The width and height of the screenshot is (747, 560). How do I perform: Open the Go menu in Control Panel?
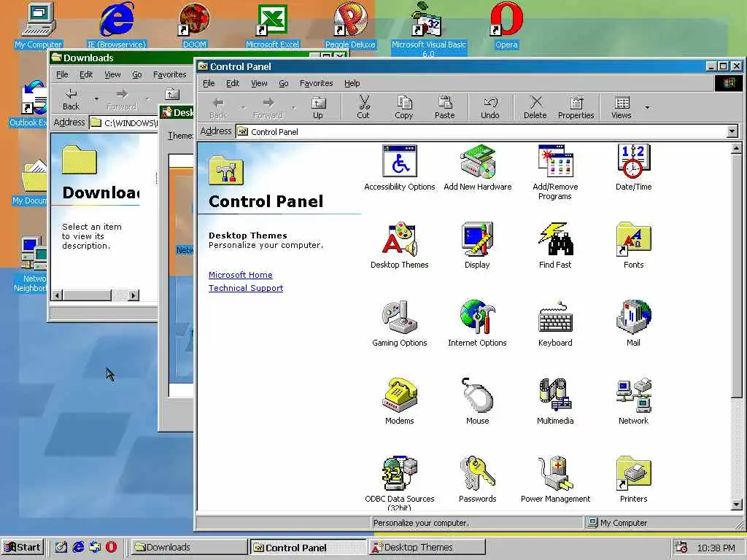(284, 83)
